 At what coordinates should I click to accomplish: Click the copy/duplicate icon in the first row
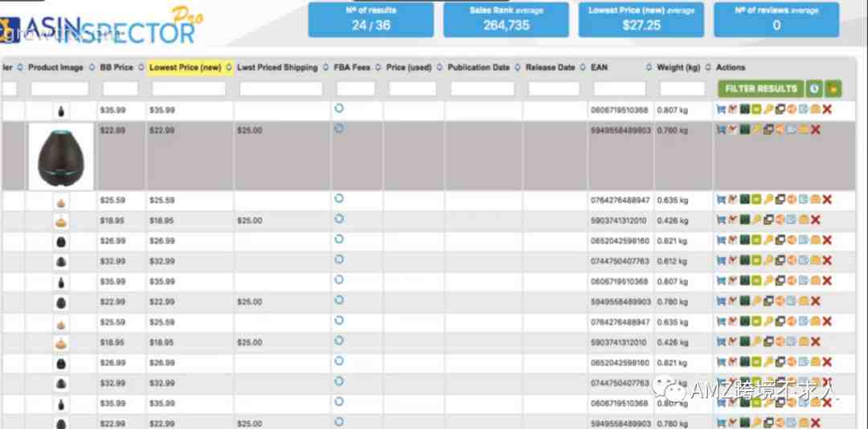(780, 109)
